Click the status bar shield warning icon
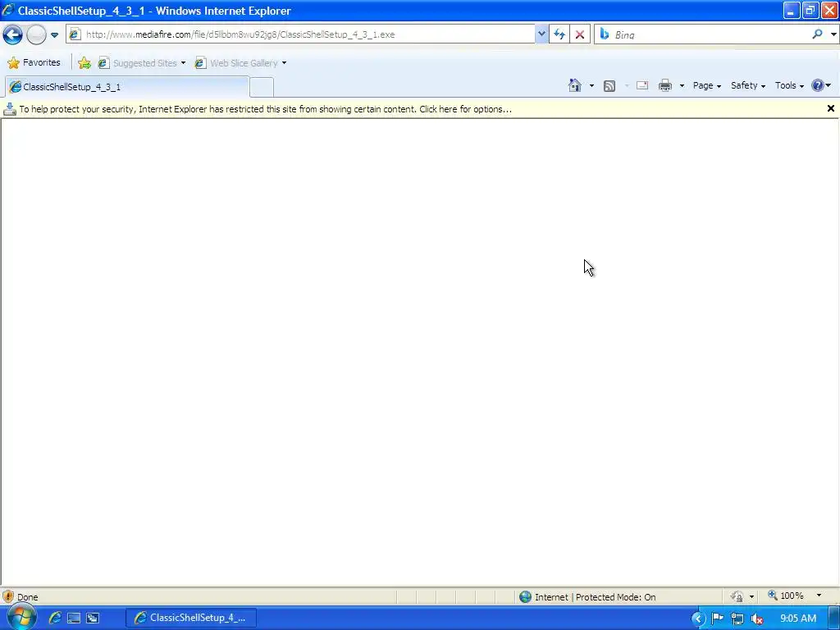 tap(8, 596)
